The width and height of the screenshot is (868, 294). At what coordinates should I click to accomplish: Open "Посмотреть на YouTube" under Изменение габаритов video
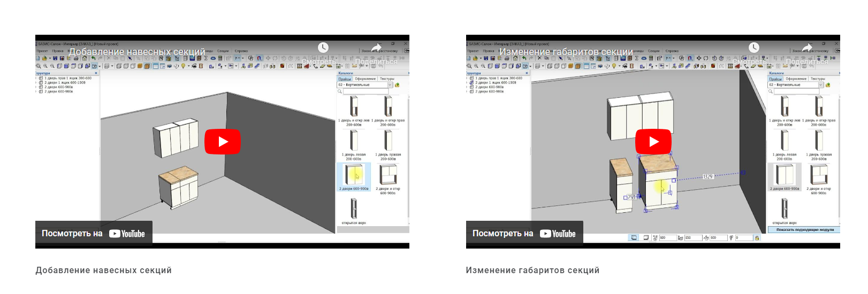click(524, 234)
